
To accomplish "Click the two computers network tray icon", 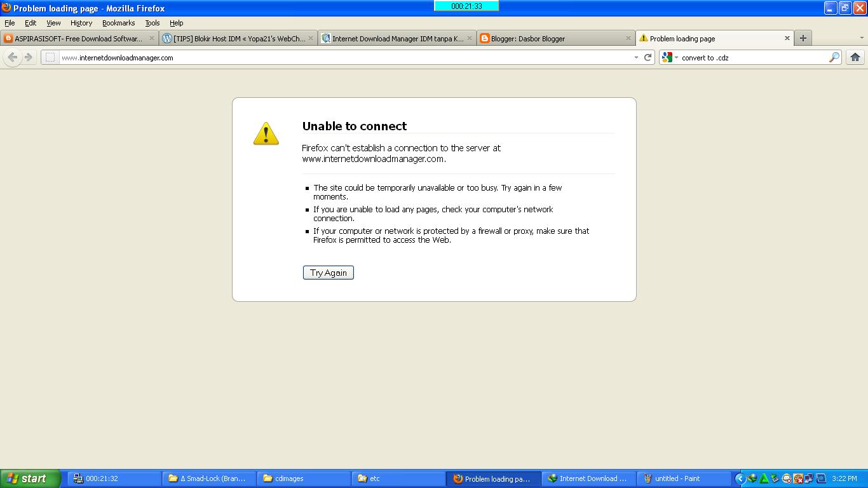I will coord(809,478).
